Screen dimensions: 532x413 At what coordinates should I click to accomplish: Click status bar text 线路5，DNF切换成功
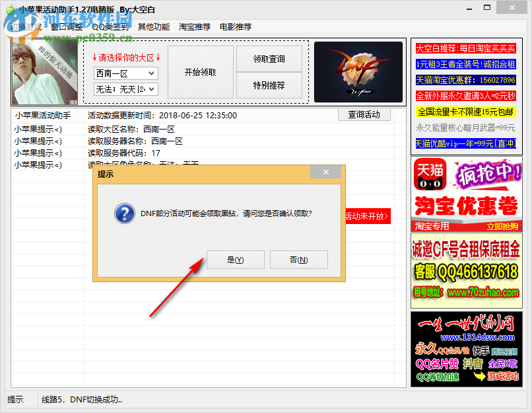(x=82, y=400)
